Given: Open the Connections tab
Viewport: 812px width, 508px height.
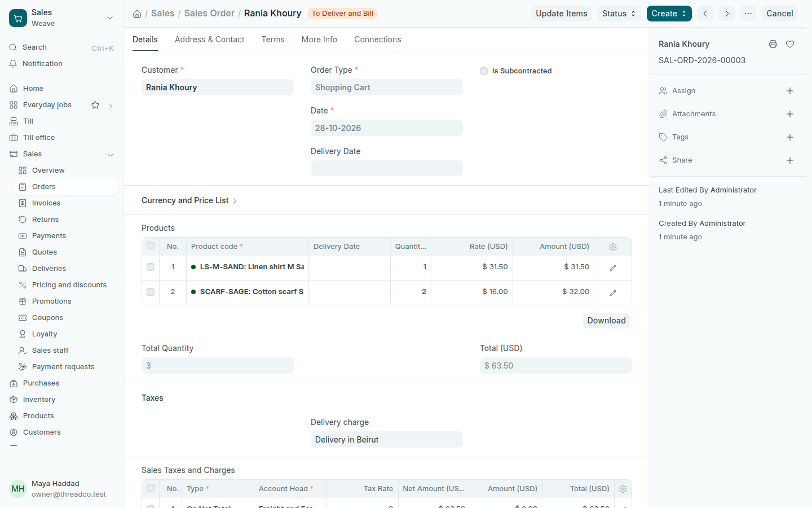Looking at the screenshot, I should pyautogui.click(x=378, y=40).
